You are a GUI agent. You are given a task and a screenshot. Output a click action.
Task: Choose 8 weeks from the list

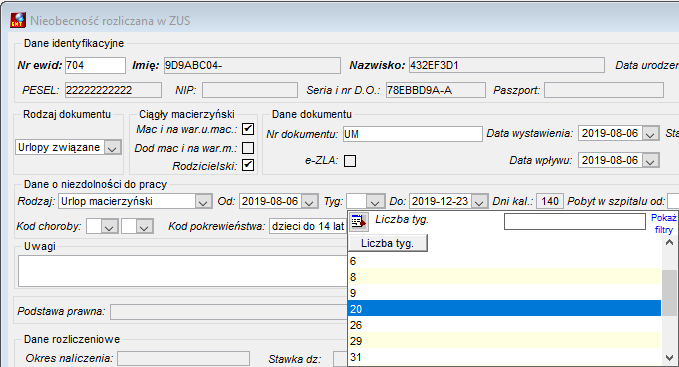click(504, 277)
